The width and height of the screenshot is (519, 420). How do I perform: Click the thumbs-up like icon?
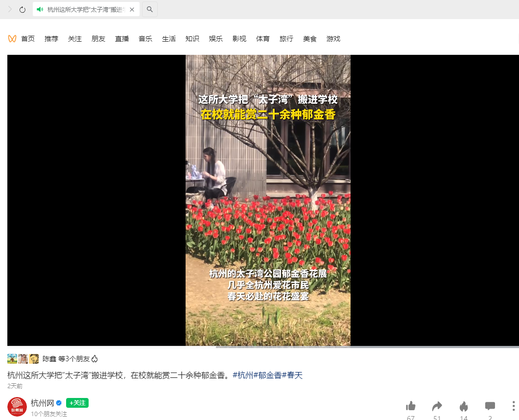tap(410, 406)
